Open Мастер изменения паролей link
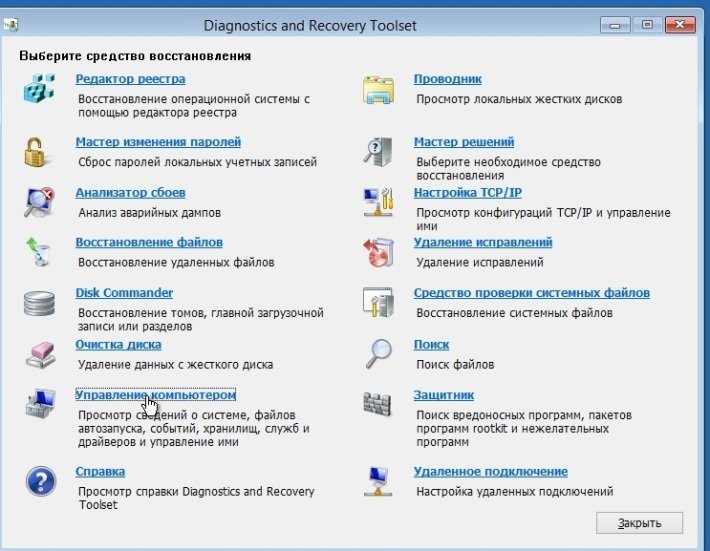 coord(158,142)
